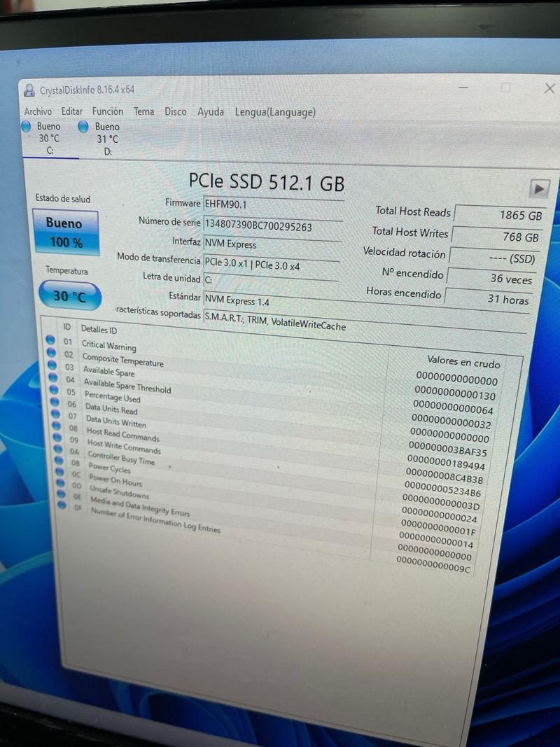The height and width of the screenshot is (747, 560).
Task: Click the Letra de unidad field C:
Action: pos(270,281)
